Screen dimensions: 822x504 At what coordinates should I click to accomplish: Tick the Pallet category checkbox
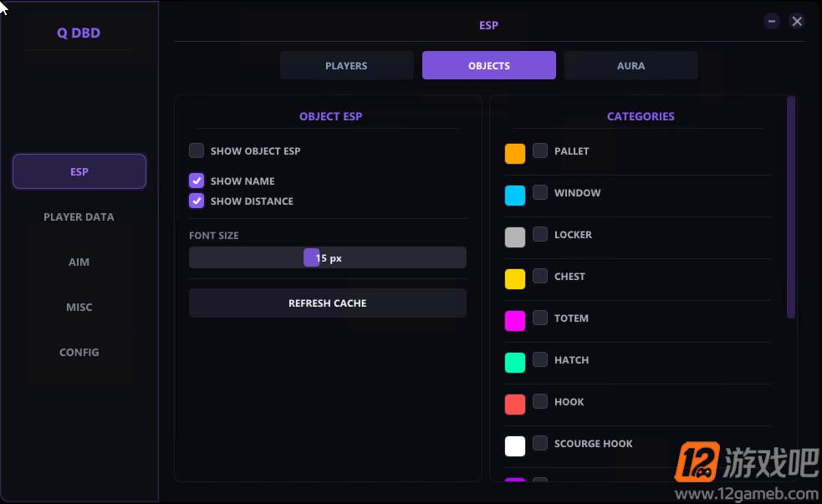(540, 150)
